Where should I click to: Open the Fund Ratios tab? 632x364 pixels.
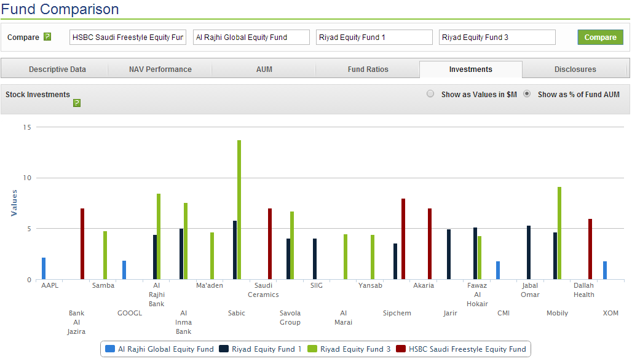coord(368,69)
